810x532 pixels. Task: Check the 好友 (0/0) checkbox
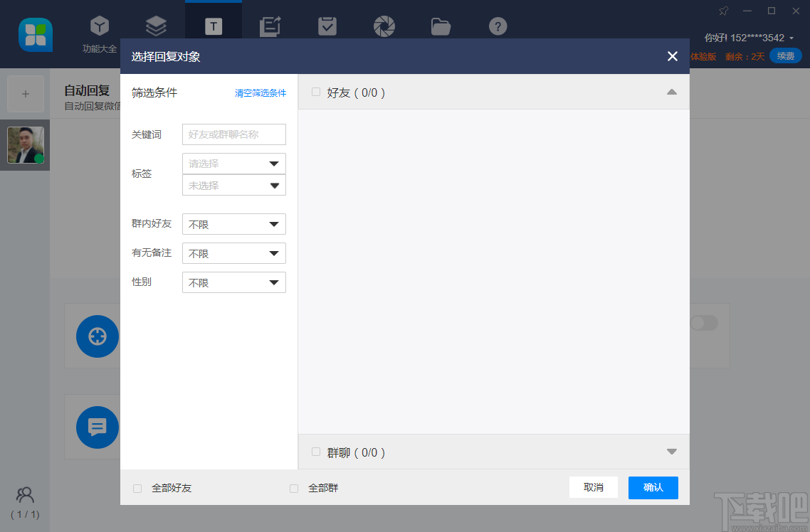tap(315, 92)
